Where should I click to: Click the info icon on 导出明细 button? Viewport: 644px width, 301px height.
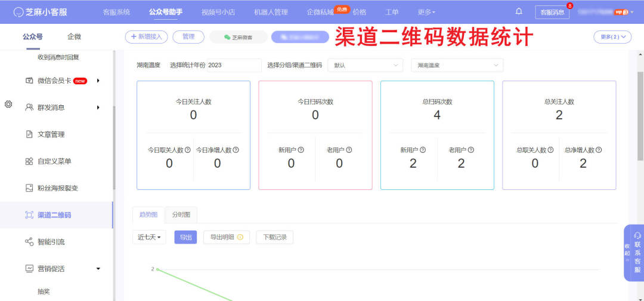[x=240, y=237]
